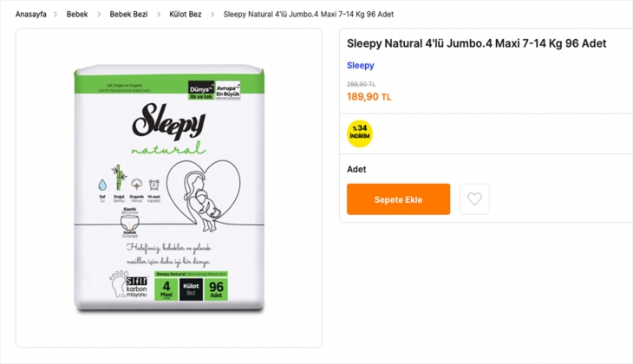
Task: Go to Anasayfa in the breadcrumb
Action: pyautogui.click(x=31, y=15)
